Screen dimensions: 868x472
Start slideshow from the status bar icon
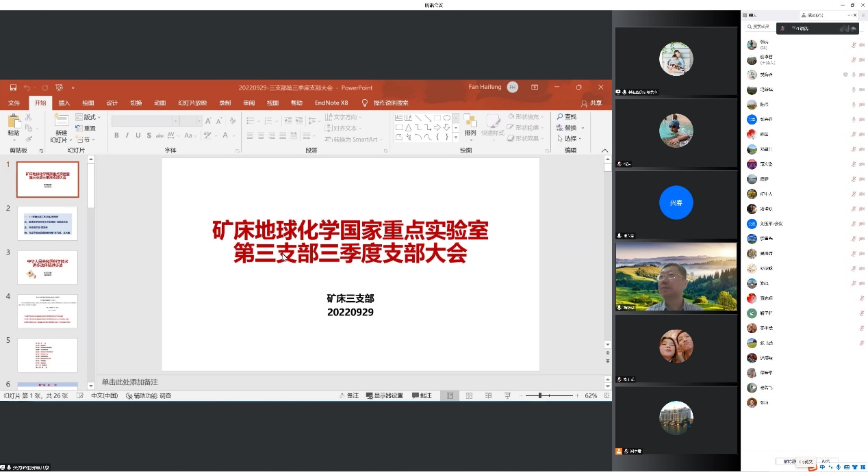tap(507, 395)
